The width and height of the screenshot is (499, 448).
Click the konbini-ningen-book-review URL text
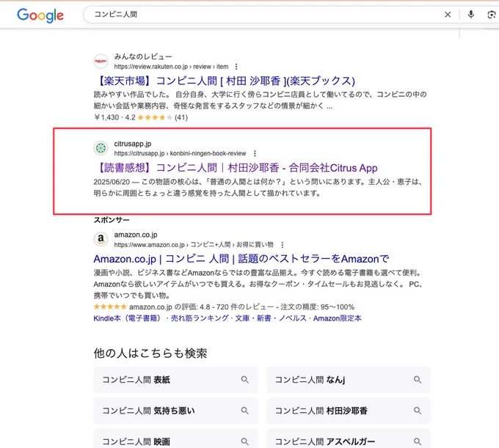click(180, 153)
